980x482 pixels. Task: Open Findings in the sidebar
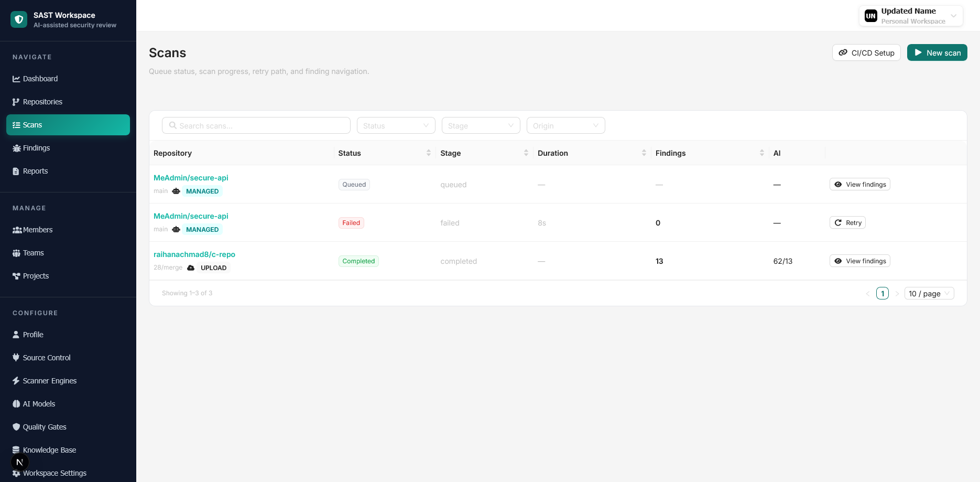pos(68,148)
